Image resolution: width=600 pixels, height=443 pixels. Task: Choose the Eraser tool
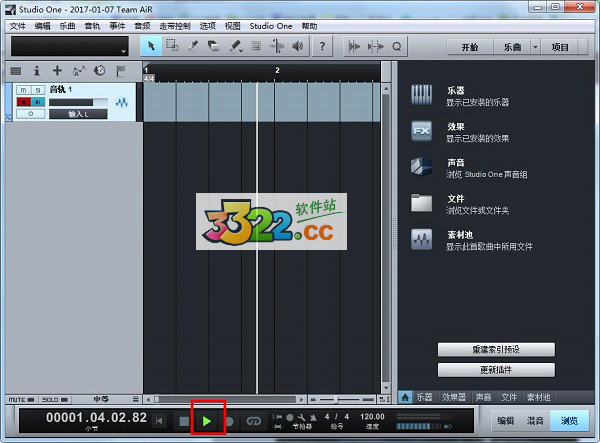pos(213,46)
